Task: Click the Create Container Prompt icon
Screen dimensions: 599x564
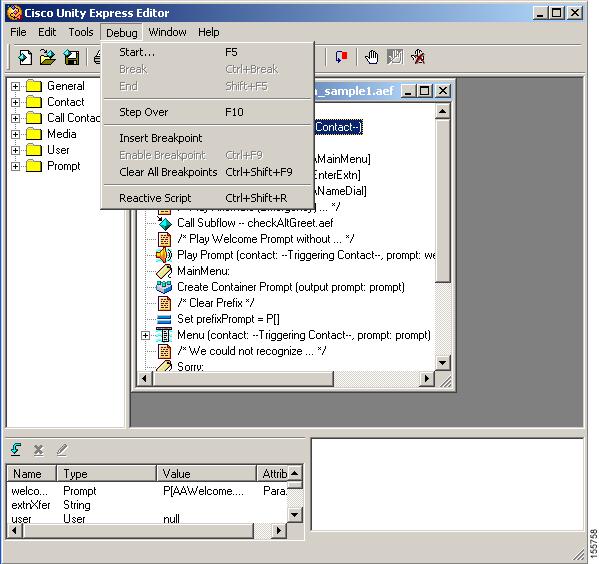Action: tap(164, 287)
